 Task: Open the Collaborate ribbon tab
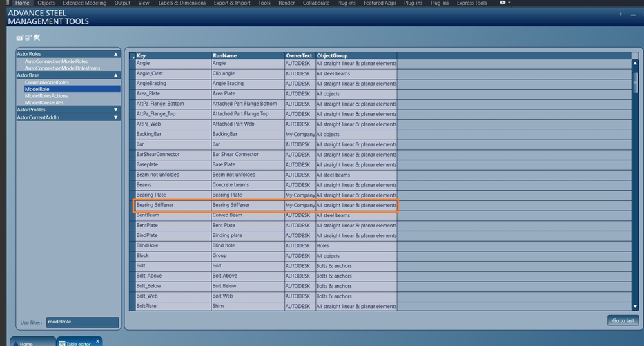(316, 3)
